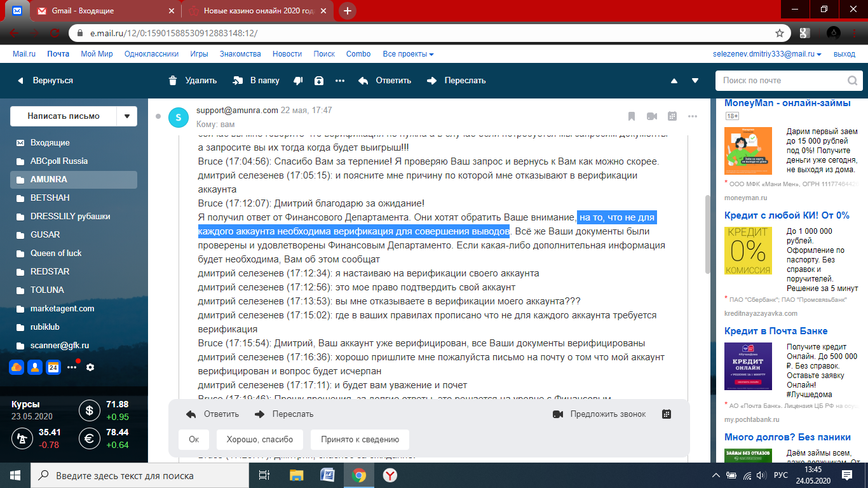868x488 pixels.
Task: Move the message via В папку
Action: (256, 81)
